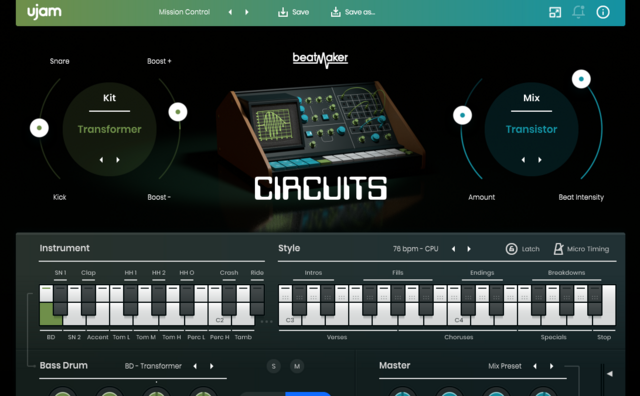Select previous Mix with left arrow
640x396 pixels.
pyautogui.click(x=523, y=160)
